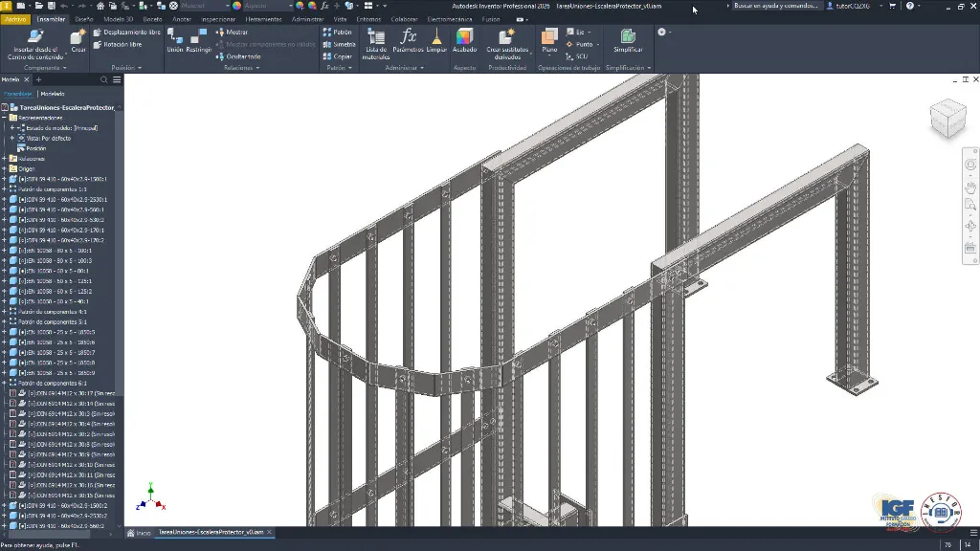Screen dimensions: 980x551
Task: Switch to the Modelo 3D ribbon tab
Action: click(x=118, y=19)
